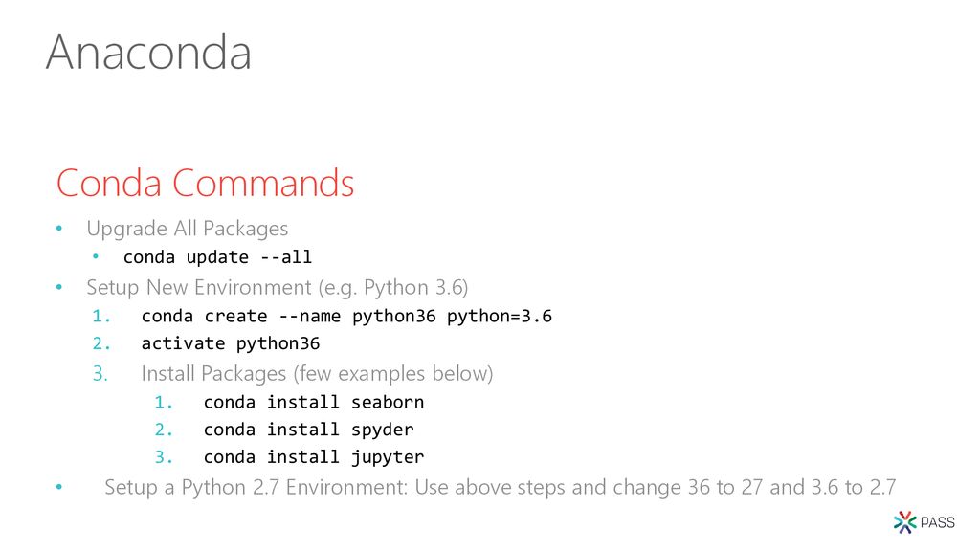Click the --all flag in update command
The width and height of the screenshot is (980, 551).
(285, 257)
